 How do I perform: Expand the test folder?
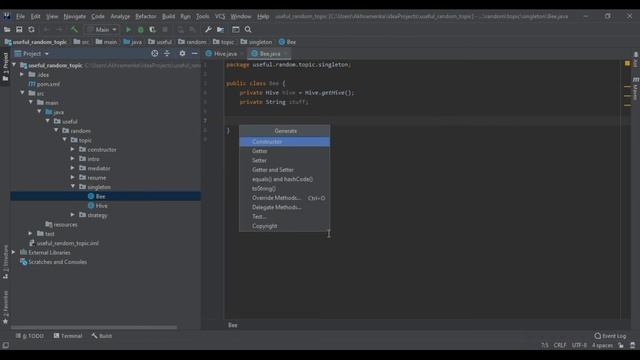(x=31, y=233)
